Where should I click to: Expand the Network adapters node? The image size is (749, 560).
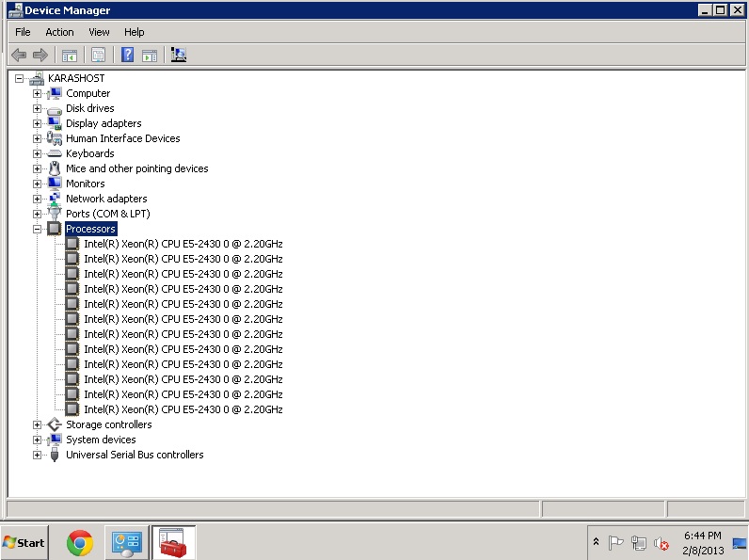tap(38, 199)
